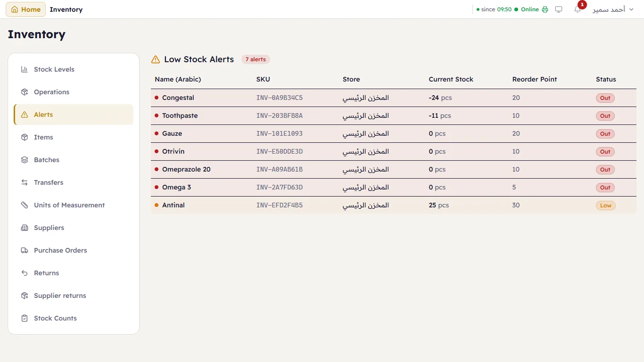Click the Online status indicator

(527, 9)
